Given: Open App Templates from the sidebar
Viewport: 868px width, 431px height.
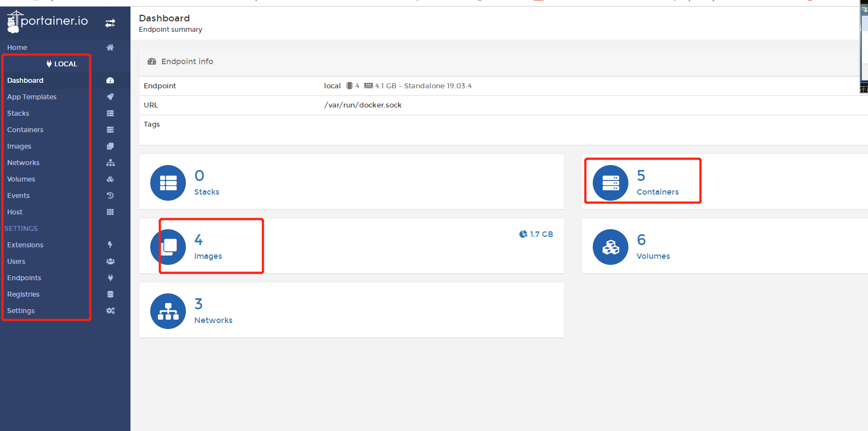Looking at the screenshot, I should pyautogui.click(x=32, y=97).
